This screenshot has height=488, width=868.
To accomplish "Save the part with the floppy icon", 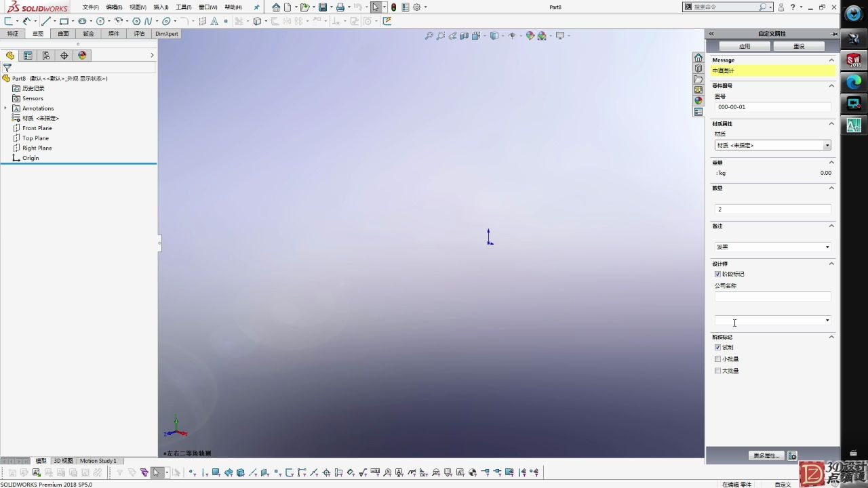I will [x=323, y=7].
